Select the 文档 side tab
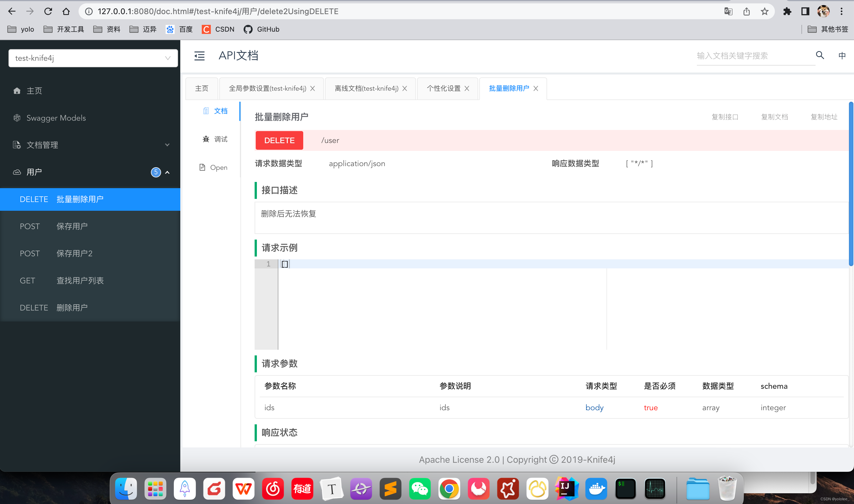This screenshot has width=854, height=504. pyautogui.click(x=215, y=111)
